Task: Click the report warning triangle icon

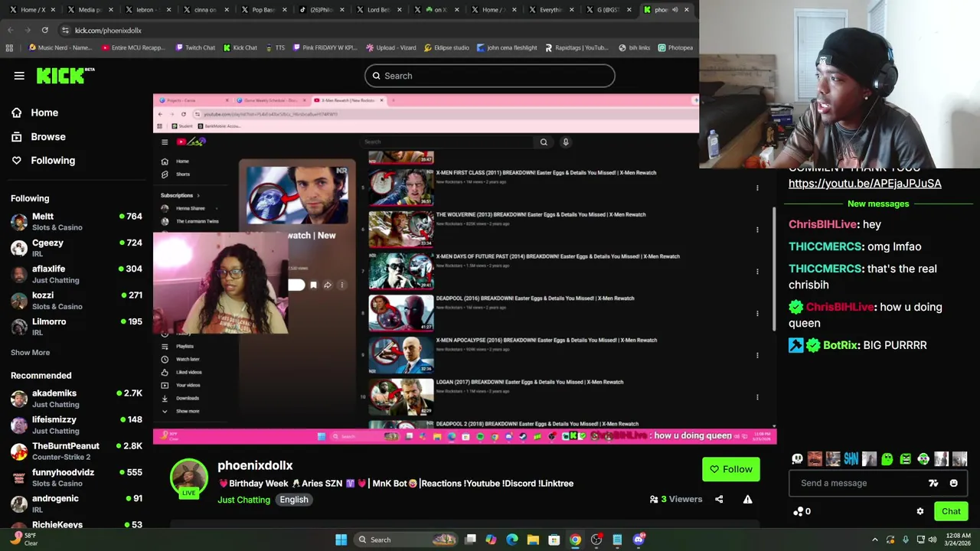Action: [748, 500]
